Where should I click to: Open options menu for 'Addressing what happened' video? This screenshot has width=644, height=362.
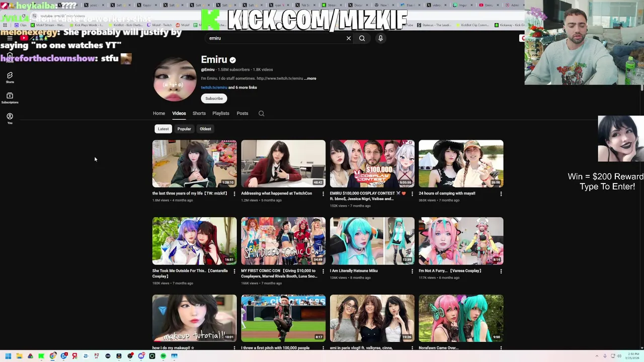coord(323,194)
